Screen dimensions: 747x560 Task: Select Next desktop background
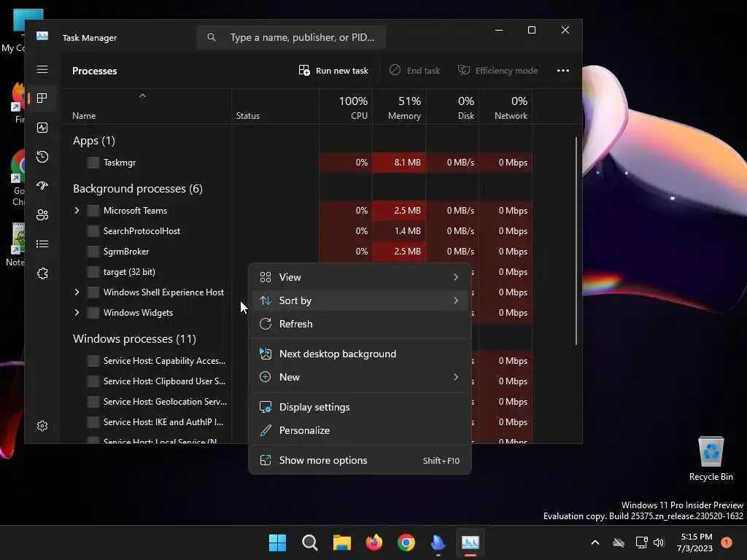pyautogui.click(x=360, y=354)
